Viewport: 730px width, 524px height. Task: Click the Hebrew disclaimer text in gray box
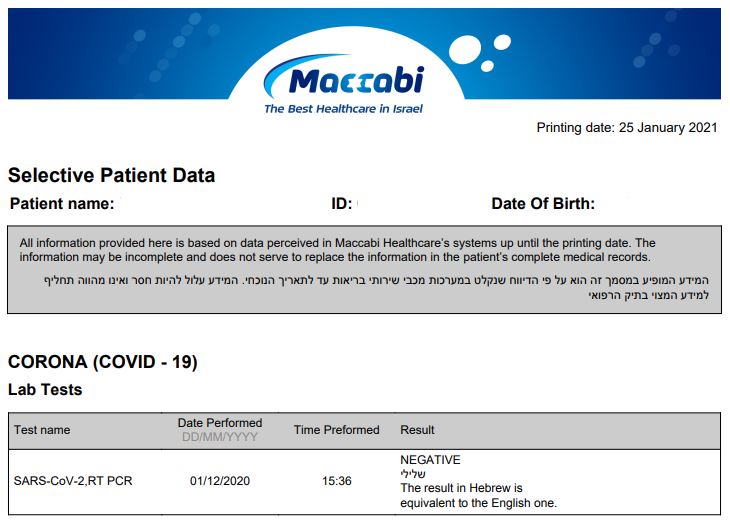[x=376, y=288]
